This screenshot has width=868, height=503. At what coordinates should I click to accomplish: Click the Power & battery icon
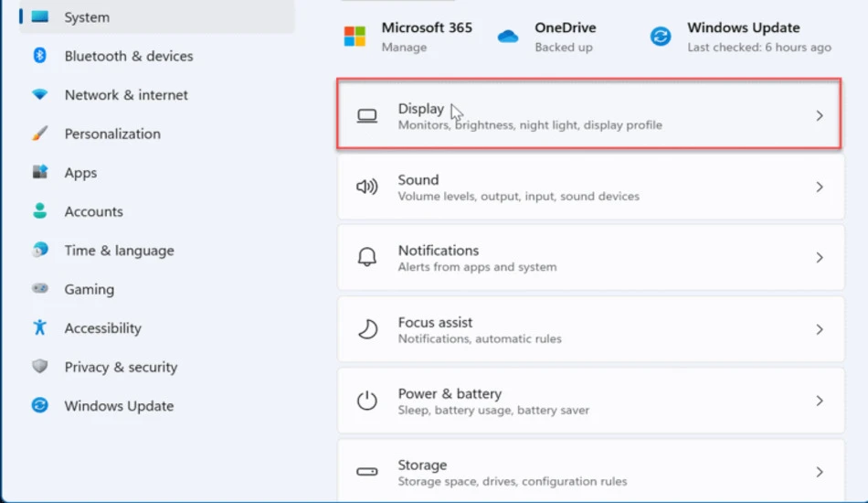coord(367,400)
